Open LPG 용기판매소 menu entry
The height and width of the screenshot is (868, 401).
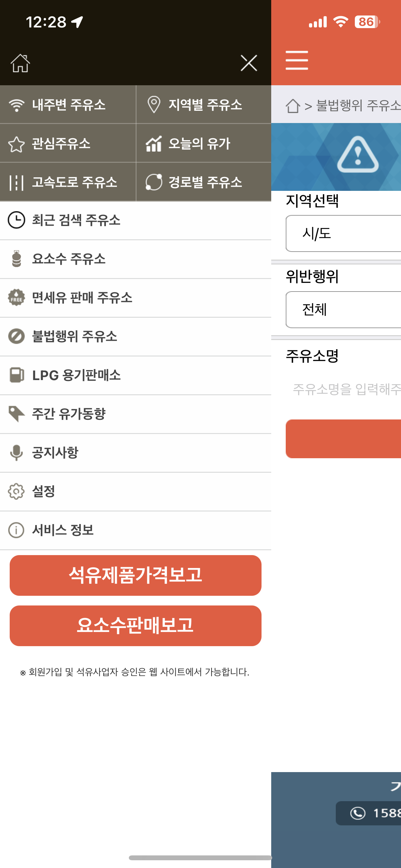[136, 375]
